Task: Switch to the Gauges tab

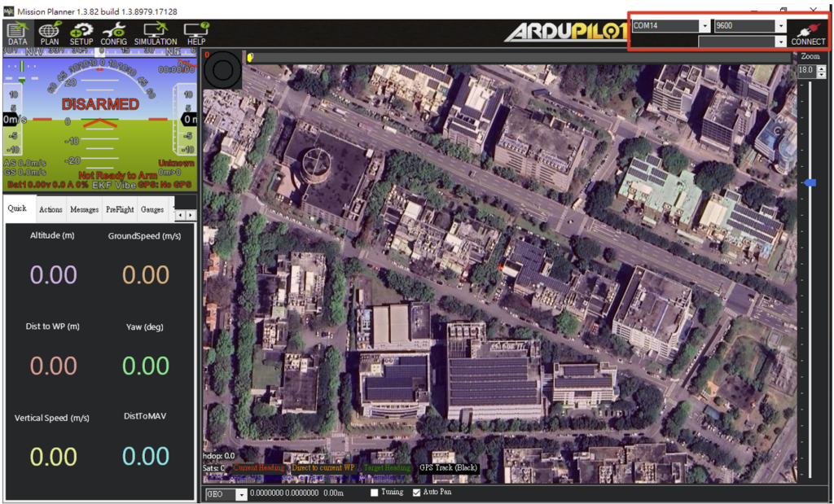Action: coord(152,209)
